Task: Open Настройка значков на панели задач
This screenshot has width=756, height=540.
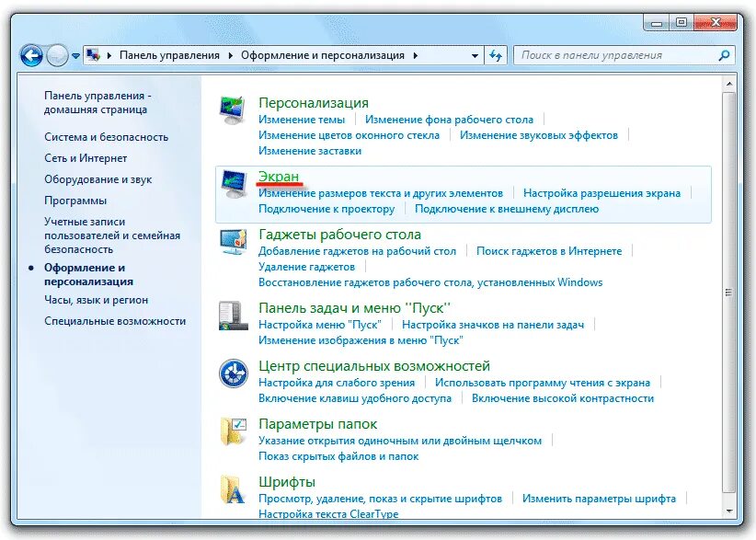Action: (493, 325)
